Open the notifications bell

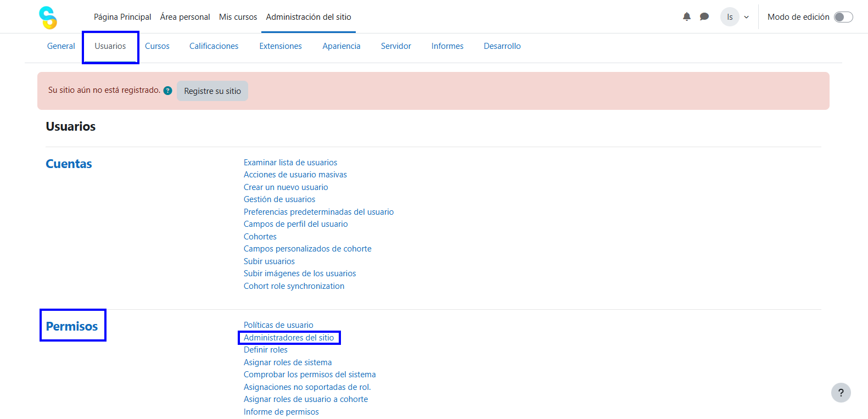(x=686, y=17)
